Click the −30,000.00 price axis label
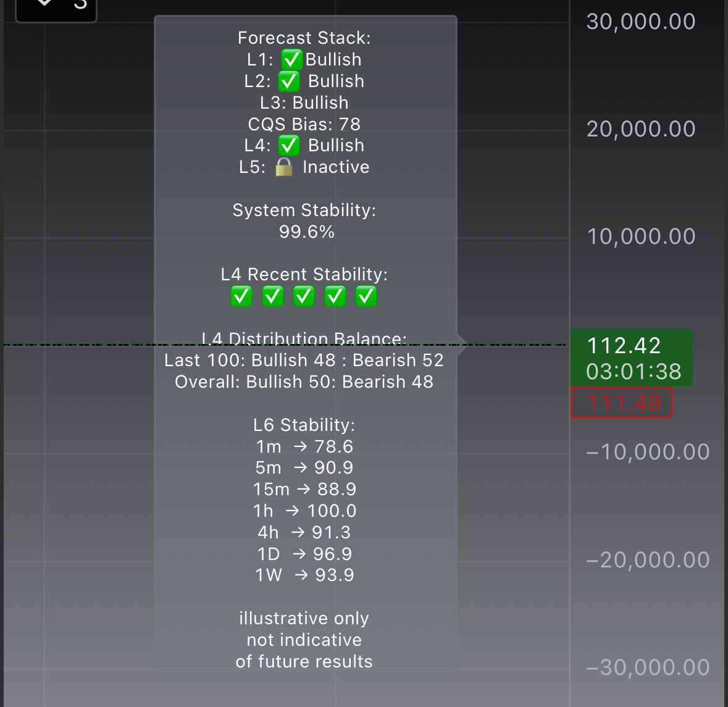Image resolution: width=728 pixels, height=707 pixels. point(647,667)
